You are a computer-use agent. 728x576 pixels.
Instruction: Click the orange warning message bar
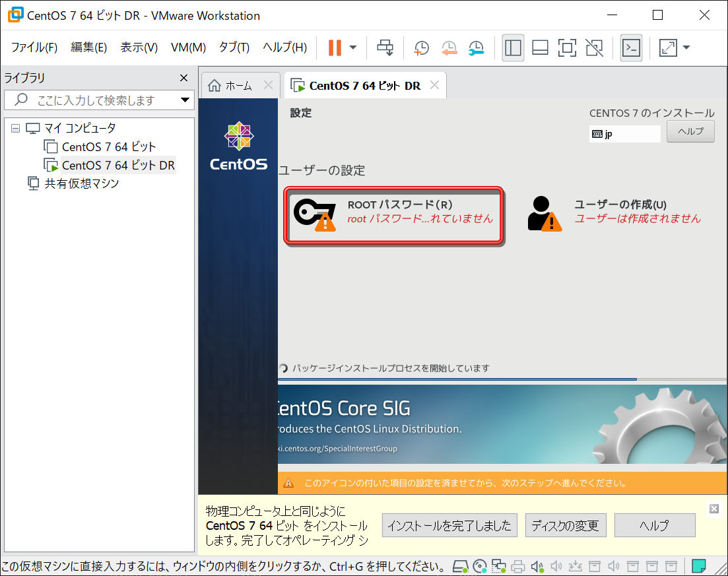pyautogui.click(x=502, y=483)
